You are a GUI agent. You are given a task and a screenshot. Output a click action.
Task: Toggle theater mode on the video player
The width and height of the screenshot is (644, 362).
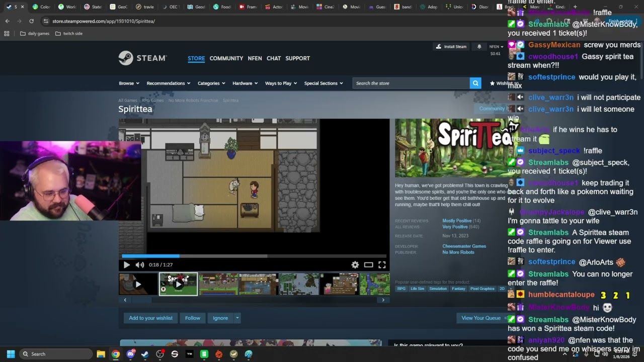coord(369,265)
